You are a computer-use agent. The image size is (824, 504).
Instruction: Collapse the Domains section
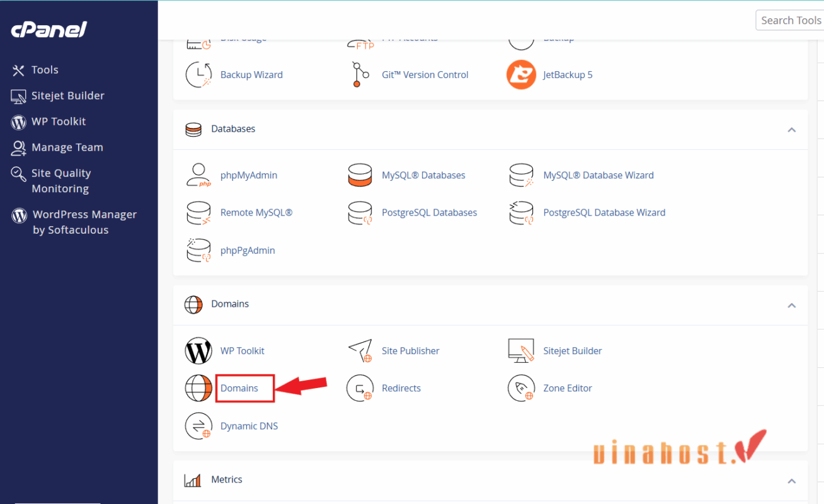tap(791, 305)
